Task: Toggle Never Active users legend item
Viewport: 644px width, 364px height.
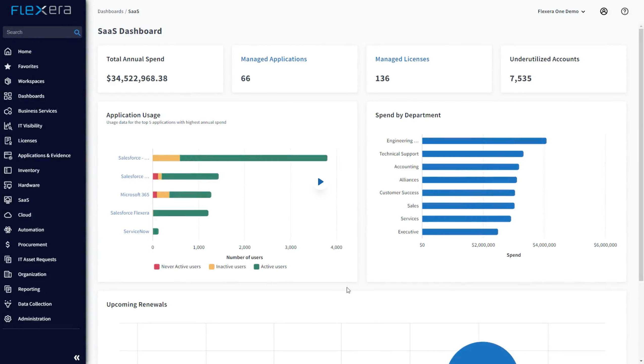Action: tap(177, 267)
